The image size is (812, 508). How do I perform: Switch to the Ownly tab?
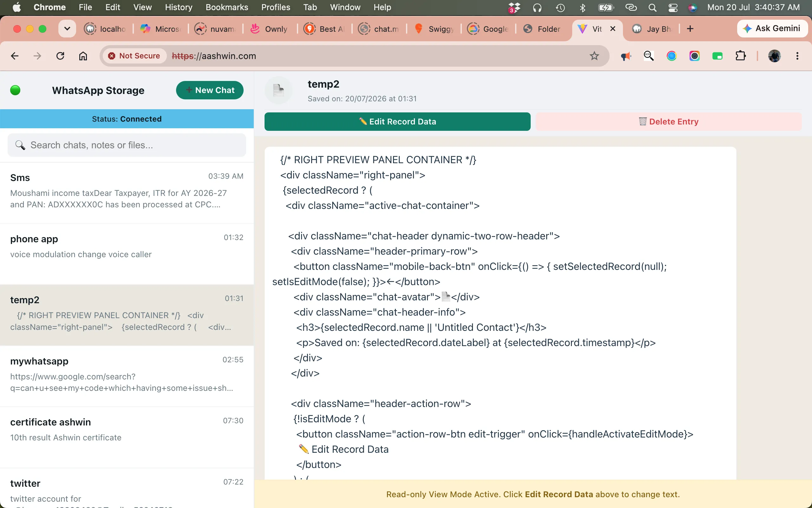tap(269, 29)
